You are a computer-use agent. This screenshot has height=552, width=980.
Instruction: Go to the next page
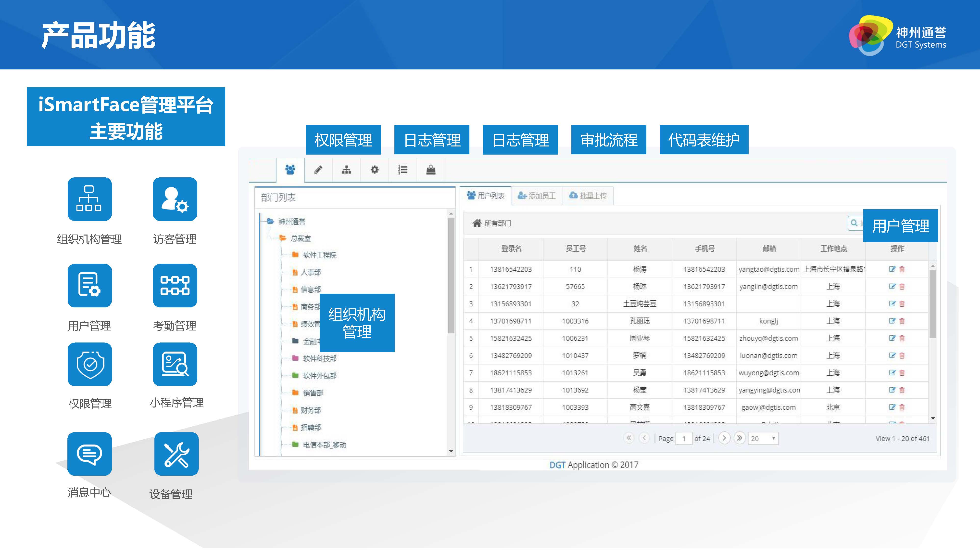pos(724,438)
